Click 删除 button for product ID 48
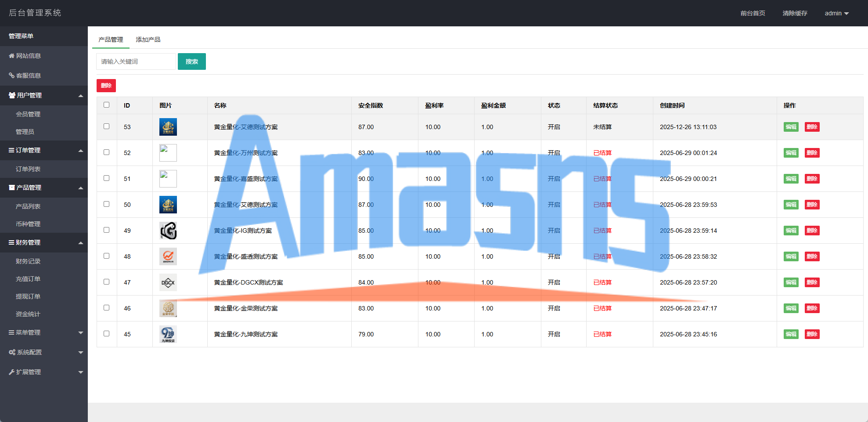868x422 pixels. [x=812, y=256]
